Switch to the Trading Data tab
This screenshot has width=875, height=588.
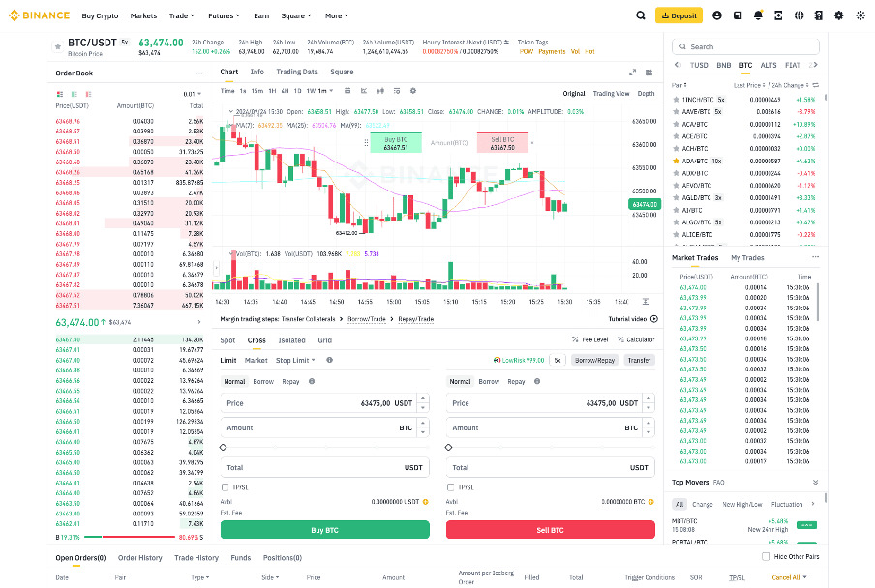(x=296, y=71)
